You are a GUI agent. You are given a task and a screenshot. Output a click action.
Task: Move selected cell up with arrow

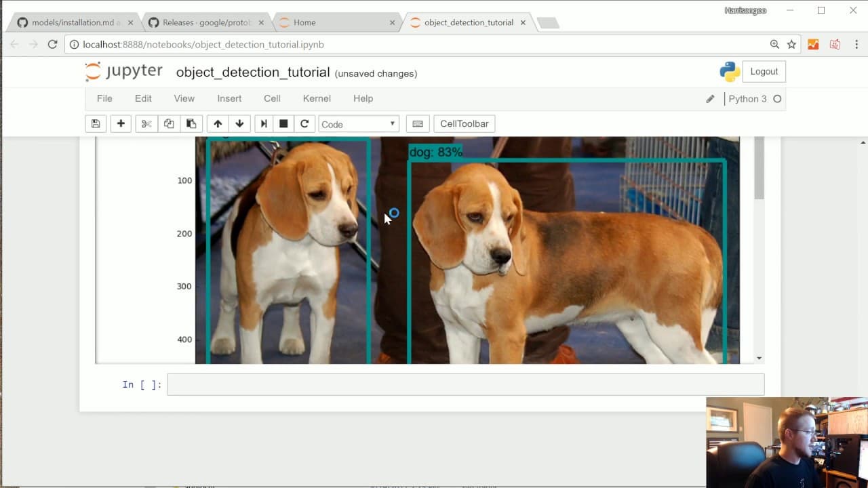pyautogui.click(x=218, y=124)
